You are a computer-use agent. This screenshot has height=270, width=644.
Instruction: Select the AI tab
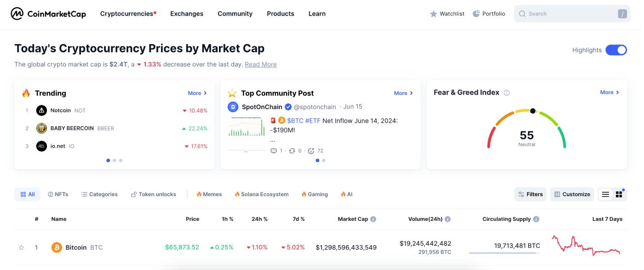coord(346,194)
